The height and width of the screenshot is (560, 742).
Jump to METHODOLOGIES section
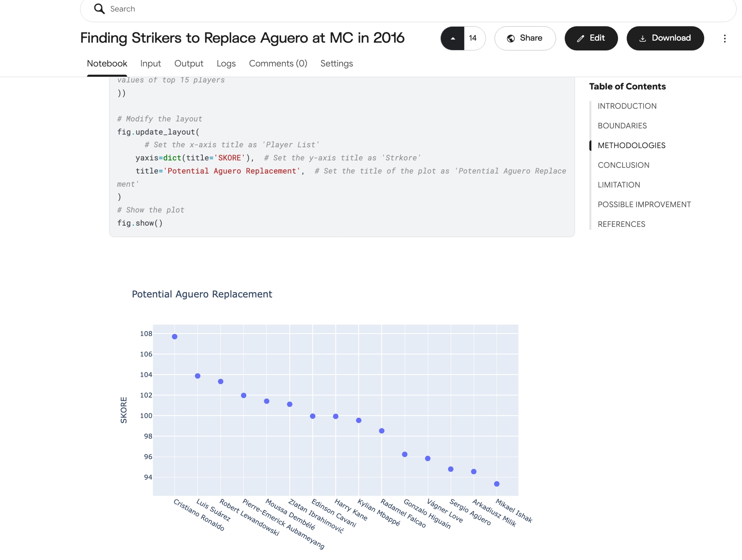(632, 145)
